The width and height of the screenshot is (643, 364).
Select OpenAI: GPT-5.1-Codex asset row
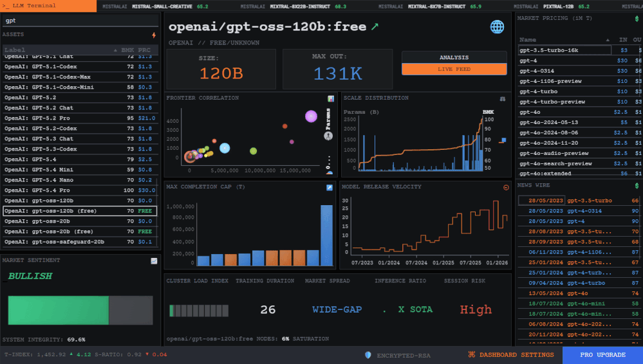[80, 67]
